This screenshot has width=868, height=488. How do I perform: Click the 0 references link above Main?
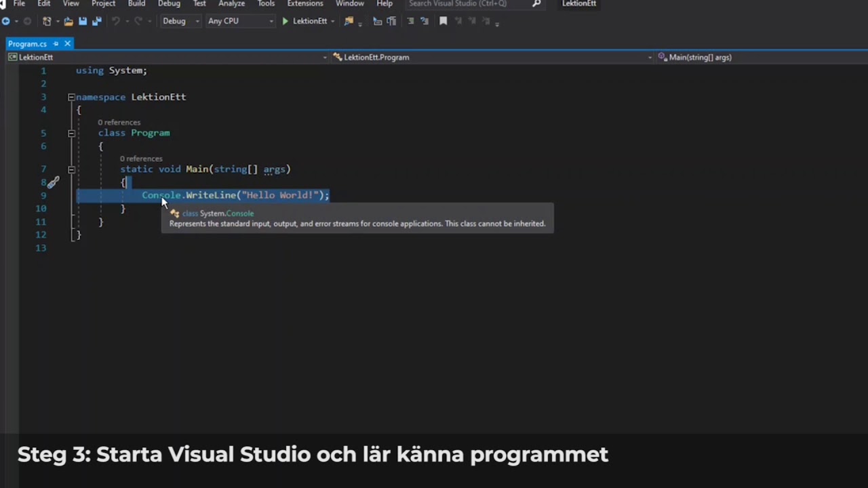click(x=141, y=159)
